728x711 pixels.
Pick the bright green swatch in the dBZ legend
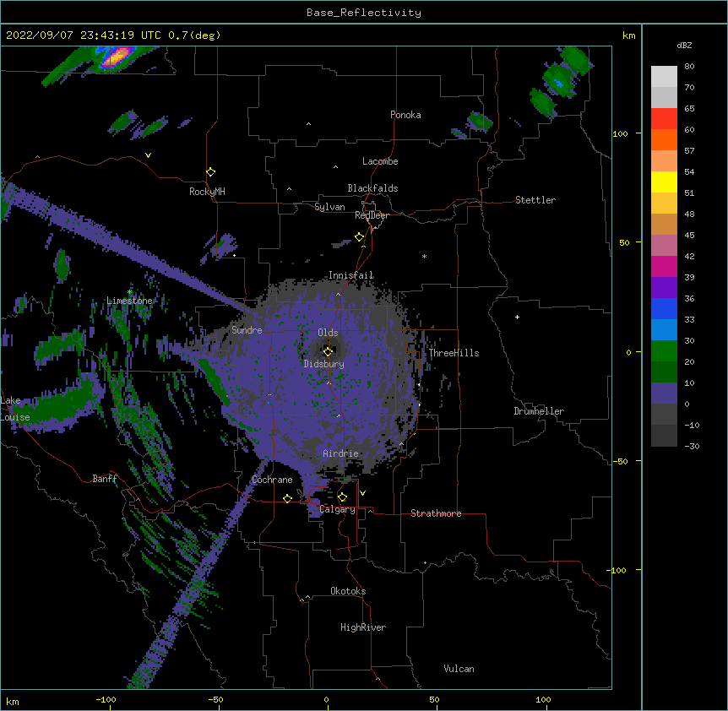[664, 351]
